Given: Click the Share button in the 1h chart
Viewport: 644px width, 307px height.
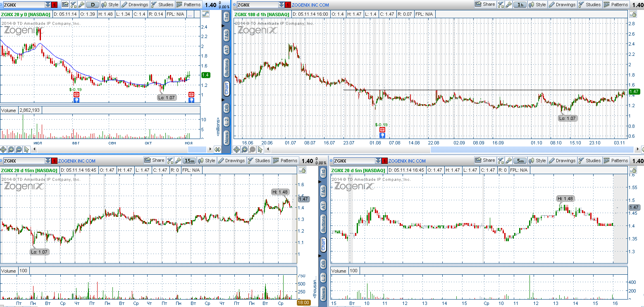Looking at the screenshot, I should [485, 5].
